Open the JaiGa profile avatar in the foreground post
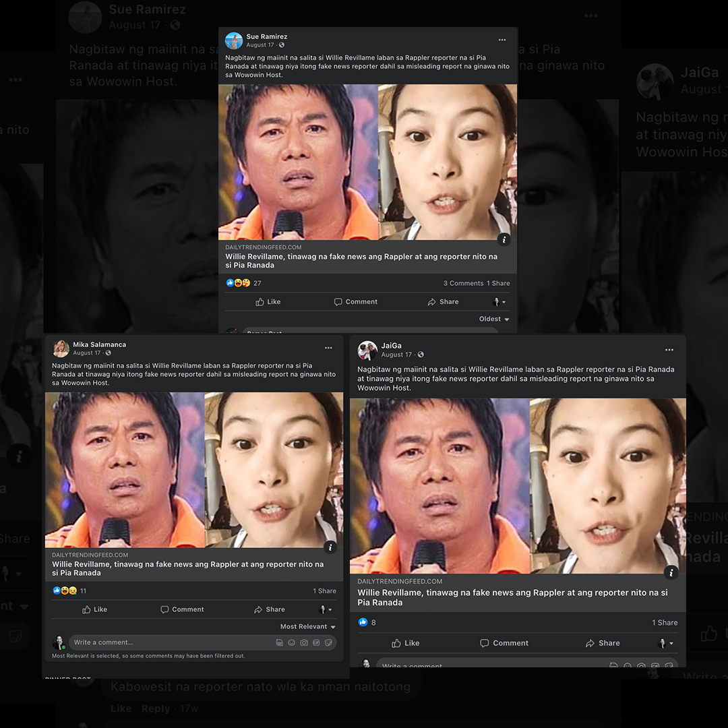 pos(367,350)
